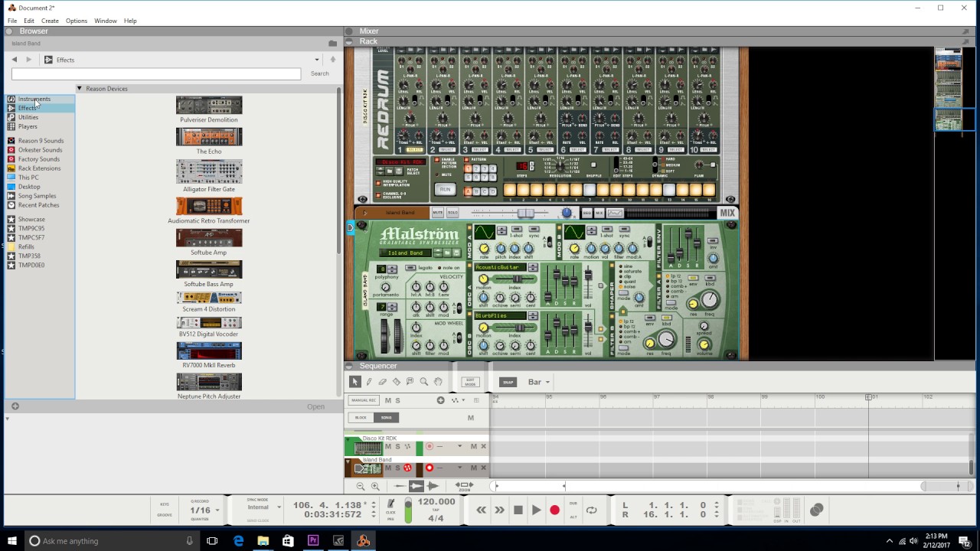Click the transport Stop button
The height and width of the screenshot is (551, 980).
(518, 510)
